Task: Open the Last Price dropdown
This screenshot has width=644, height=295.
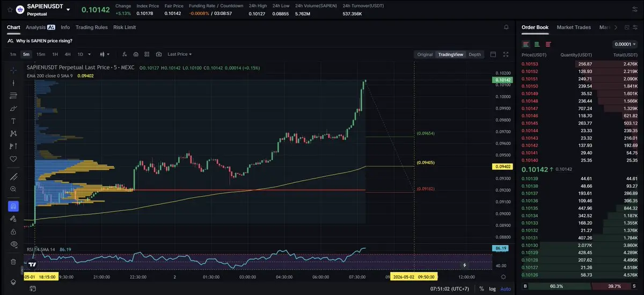Action: tap(179, 54)
